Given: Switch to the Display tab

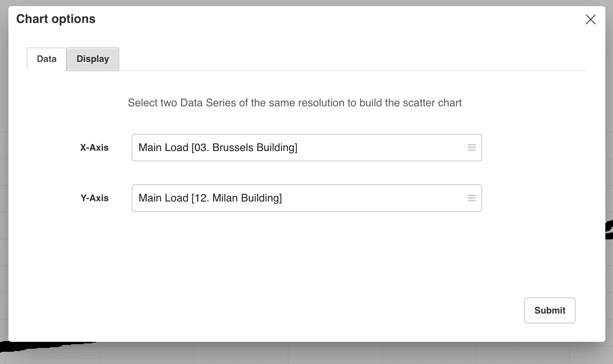Looking at the screenshot, I should 93,59.
